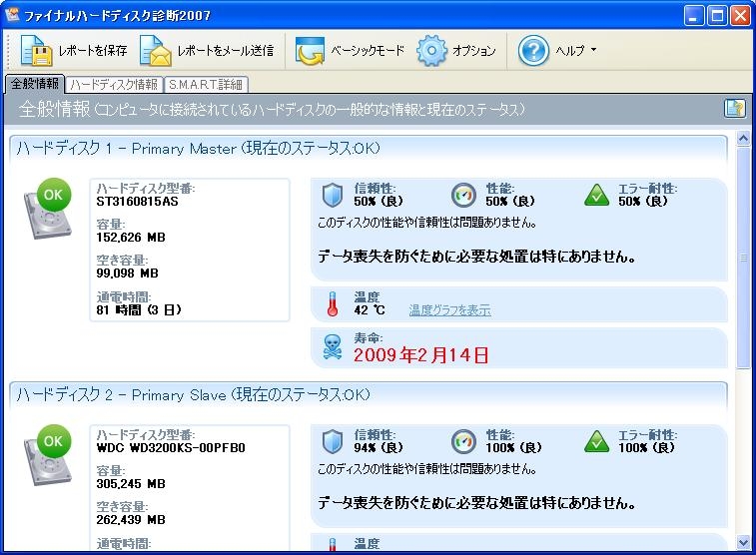This screenshot has height=555, width=756.
Task: Click the ヘルプ menu label
Action: (x=570, y=51)
